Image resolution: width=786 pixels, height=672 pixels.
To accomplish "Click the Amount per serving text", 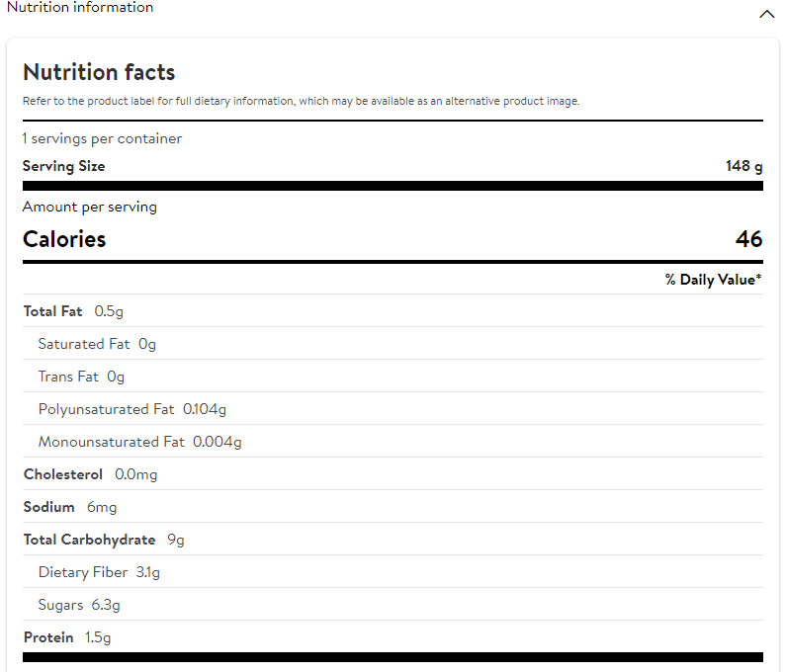I will 90,207.
